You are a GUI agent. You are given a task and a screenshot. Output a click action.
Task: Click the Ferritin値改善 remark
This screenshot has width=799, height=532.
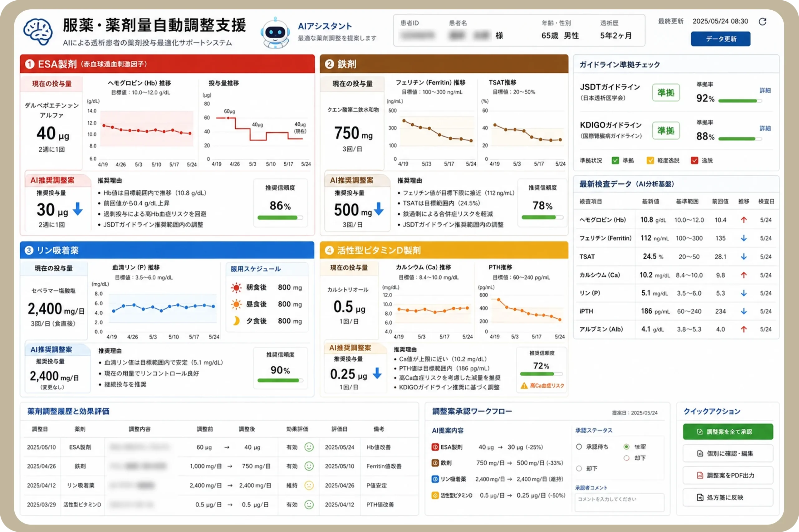[x=384, y=466]
